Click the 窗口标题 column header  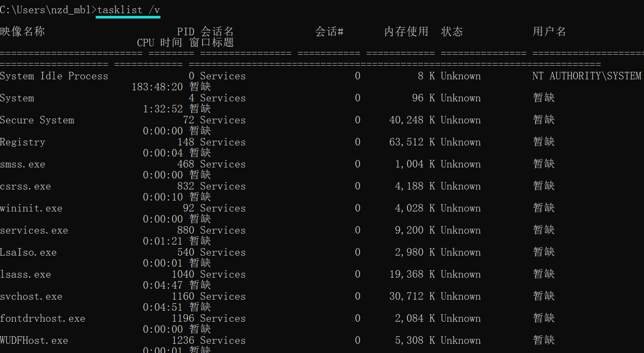[x=212, y=43]
